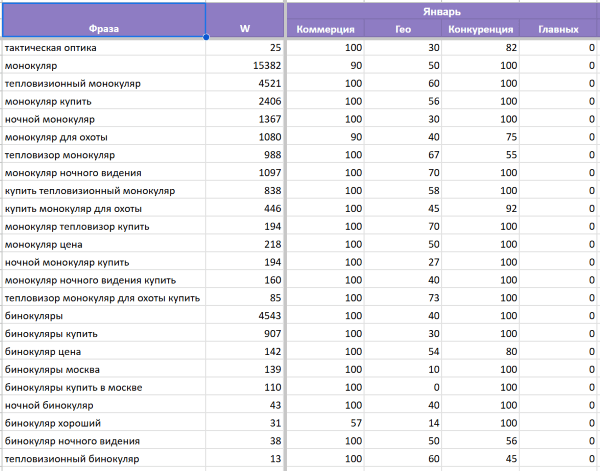Select the 'Январь' merged header cell
The height and width of the screenshot is (471, 600).
442,11
